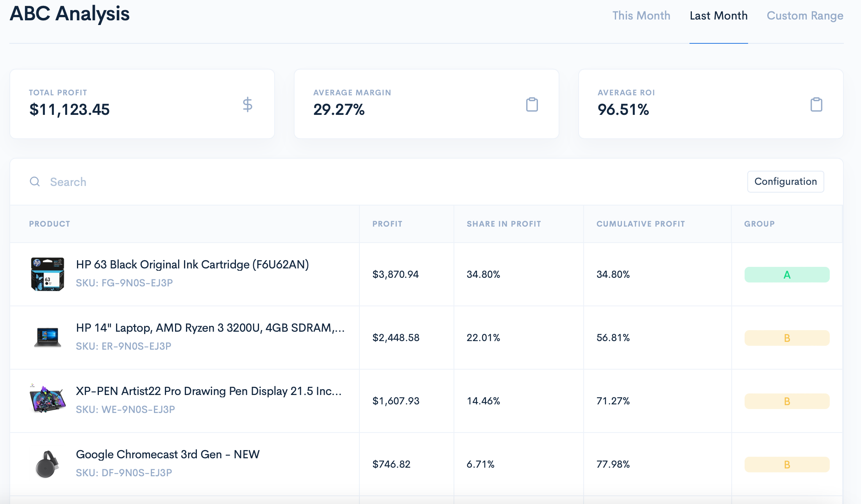Viewport: 861px width, 504px height.
Task: Toggle group badge B for the Chromecast row
Action: pyautogui.click(x=786, y=464)
